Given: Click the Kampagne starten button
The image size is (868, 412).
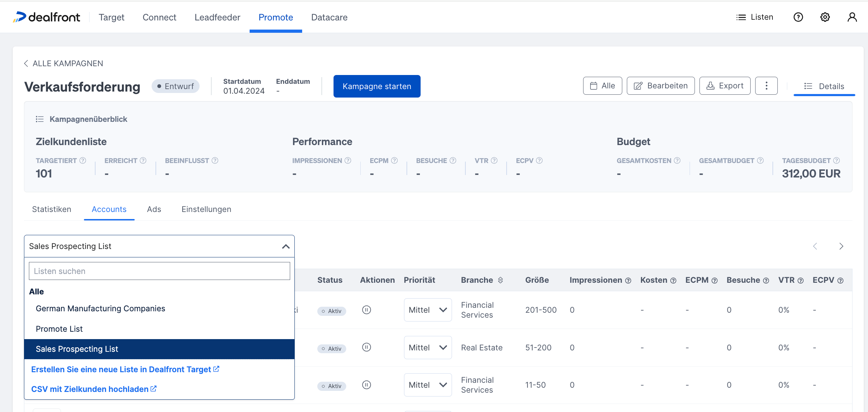Looking at the screenshot, I should pyautogui.click(x=377, y=86).
